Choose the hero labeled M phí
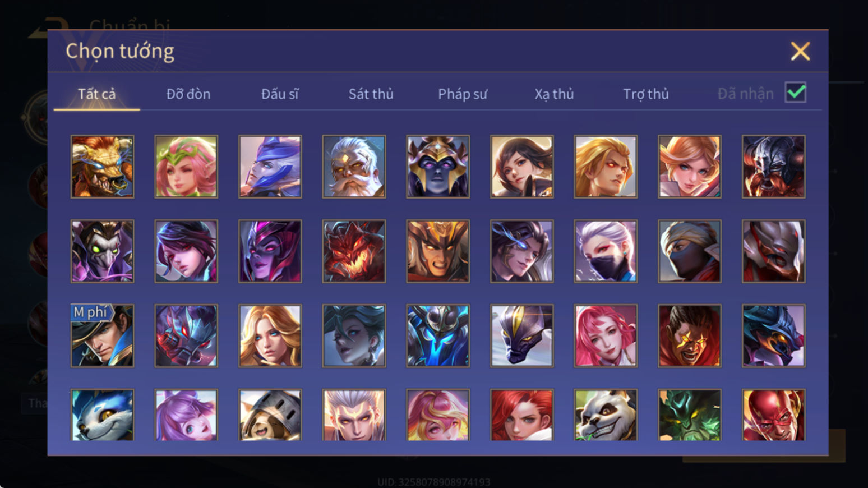Image resolution: width=868 pixels, height=488 pixels. (x=102, y=336)
